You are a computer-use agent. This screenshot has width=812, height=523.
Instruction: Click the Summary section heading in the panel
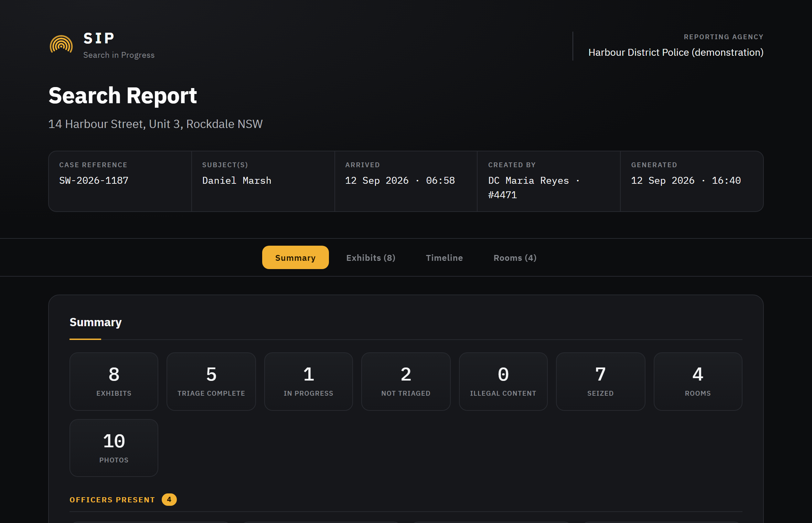[x=96, y=322]
